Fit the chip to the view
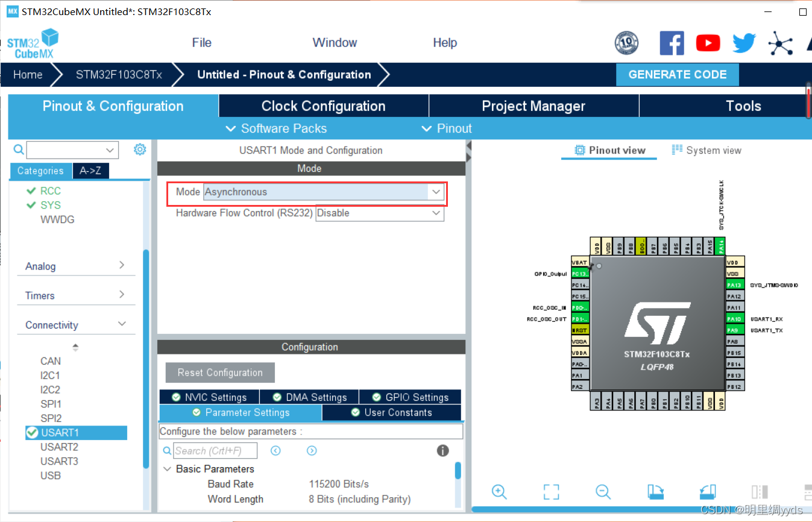The width and height of the screenshot is (812, 522). tap(551, 492)
